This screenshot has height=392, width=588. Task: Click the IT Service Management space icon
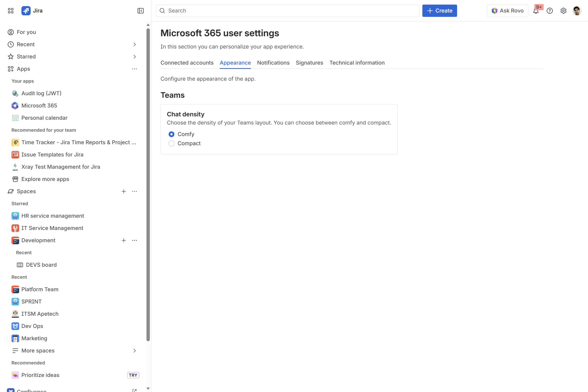[x=15, y=228]
